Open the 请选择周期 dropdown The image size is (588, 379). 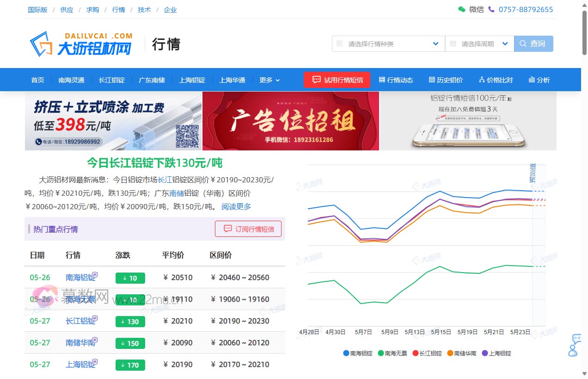click(479, 43)
